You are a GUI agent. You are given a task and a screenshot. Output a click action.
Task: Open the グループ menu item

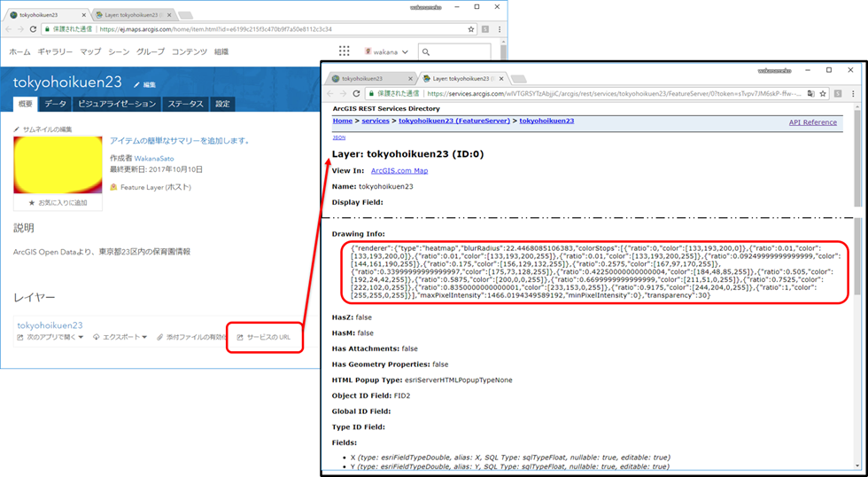click(151, 51)
